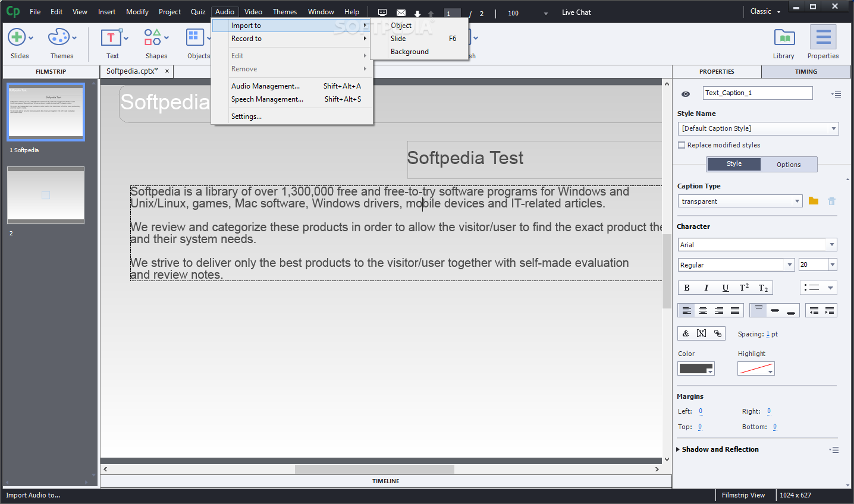The height and width of the screenshot is (504, 854).
Task: Open the Caption Type dropdown
Action: (x=740, y=201)
